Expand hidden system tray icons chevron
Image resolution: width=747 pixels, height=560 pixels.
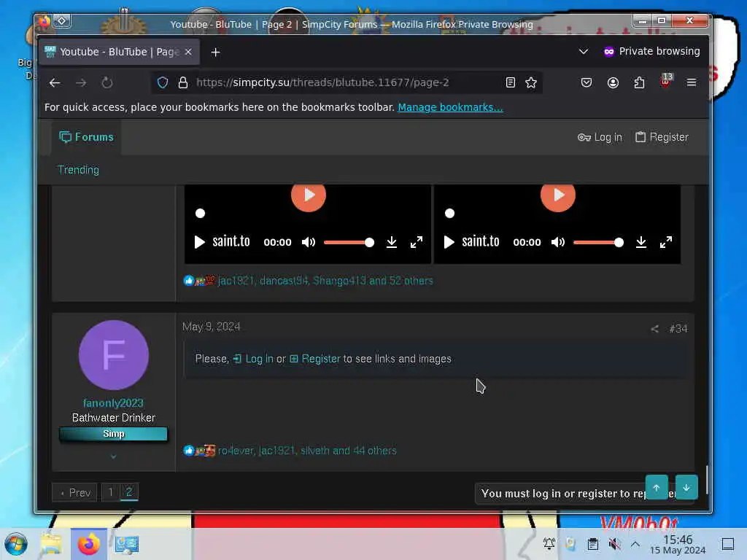[635, 543]
